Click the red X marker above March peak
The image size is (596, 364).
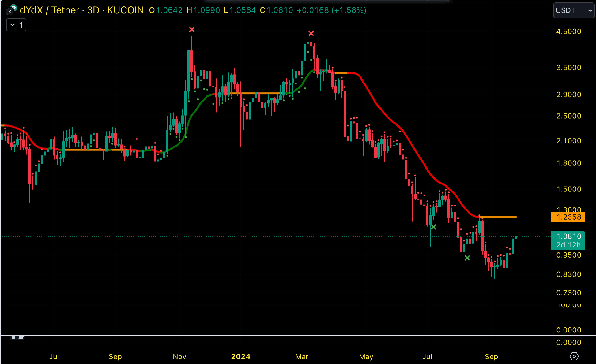pyautogui.click(x=311, y=33)
